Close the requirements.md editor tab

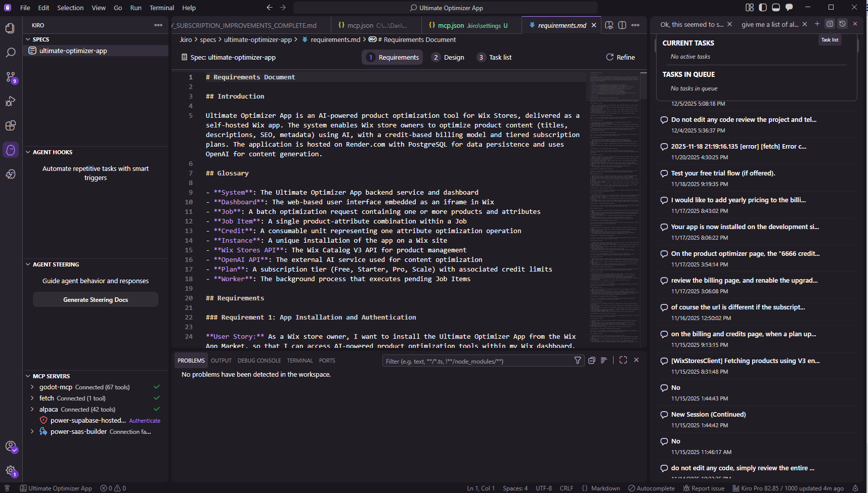[x=594, y=25]
